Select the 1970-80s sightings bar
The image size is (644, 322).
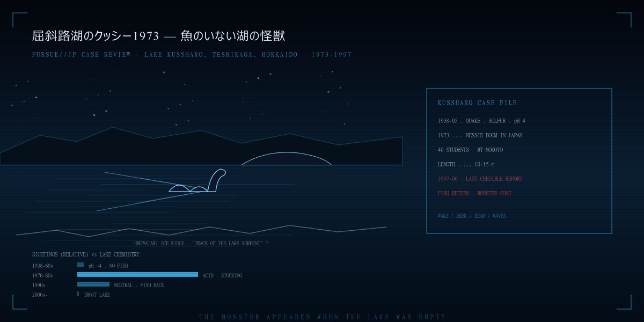click(x=137, y=275)
